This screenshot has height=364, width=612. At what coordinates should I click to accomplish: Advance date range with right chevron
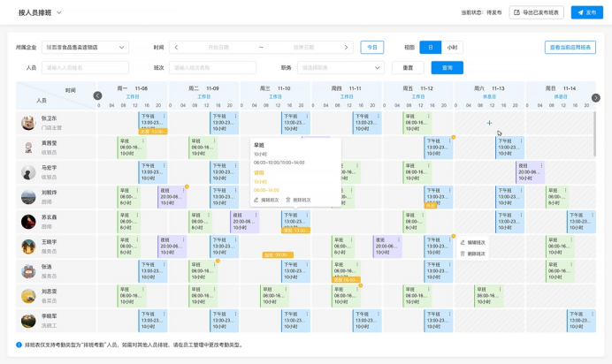[x=346, y=48]
